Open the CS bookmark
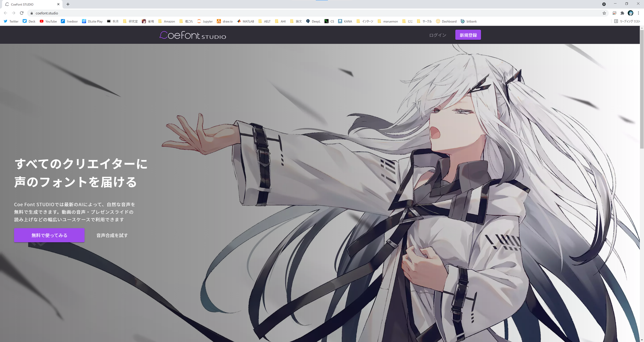Viewport: 644px width, 342px height. (329, 21)
